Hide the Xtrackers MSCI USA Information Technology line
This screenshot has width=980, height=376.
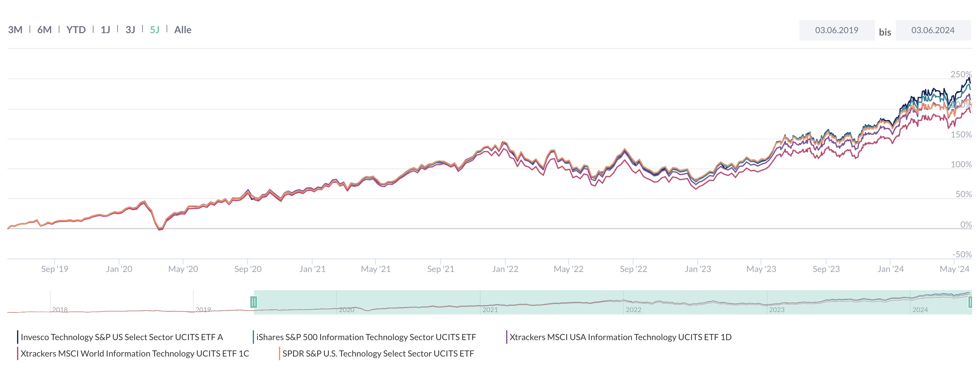(622, 337)
